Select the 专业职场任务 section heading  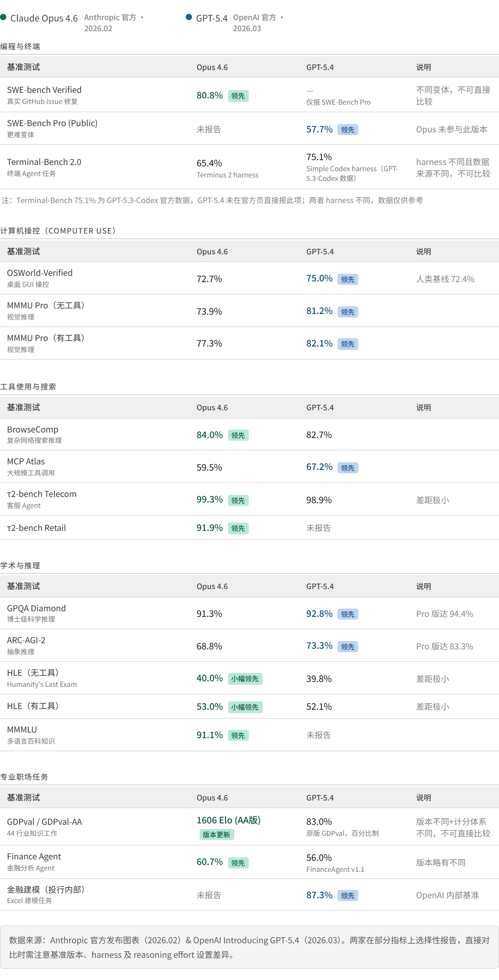[x=24, y=777]
